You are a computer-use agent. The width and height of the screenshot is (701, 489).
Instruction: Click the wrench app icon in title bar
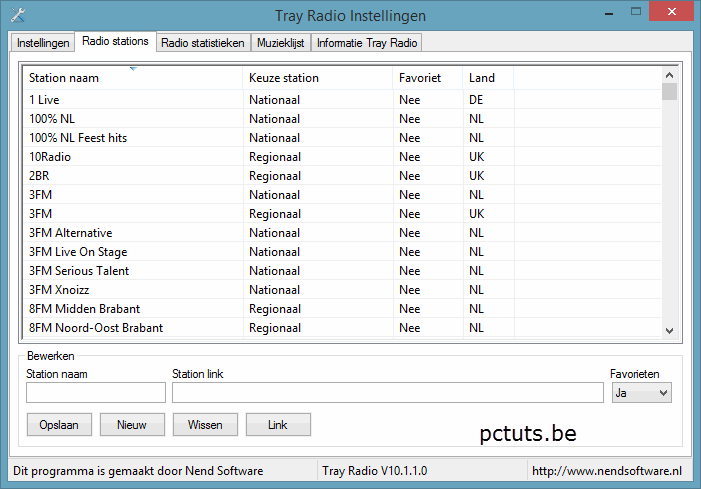point(16,15)
